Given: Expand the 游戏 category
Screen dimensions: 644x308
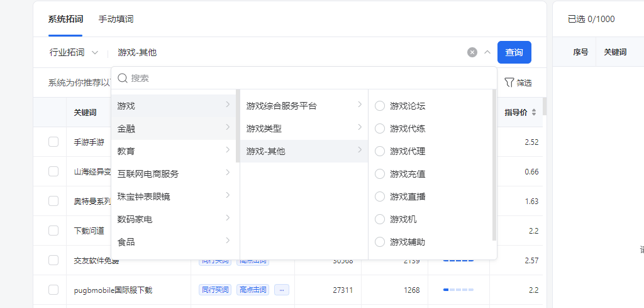Looking at the screenshot, I should (174, 106).
